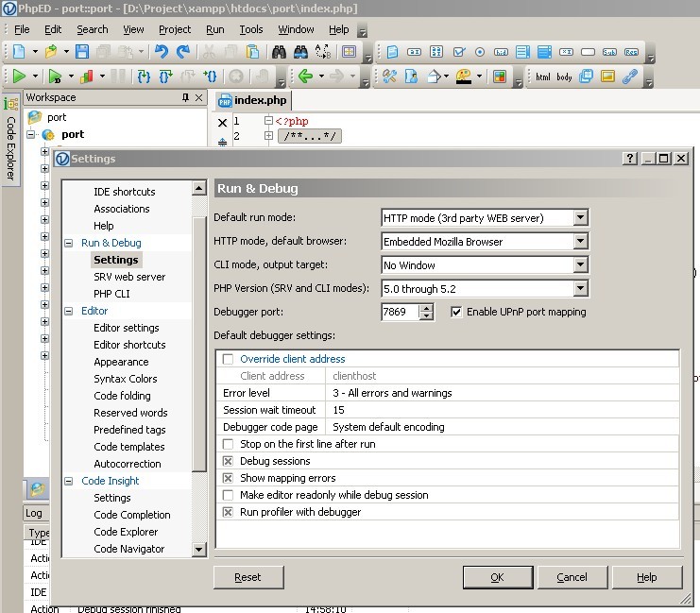Open the Search menu
This screenshot has height=613, width=700.
[93, 29]
